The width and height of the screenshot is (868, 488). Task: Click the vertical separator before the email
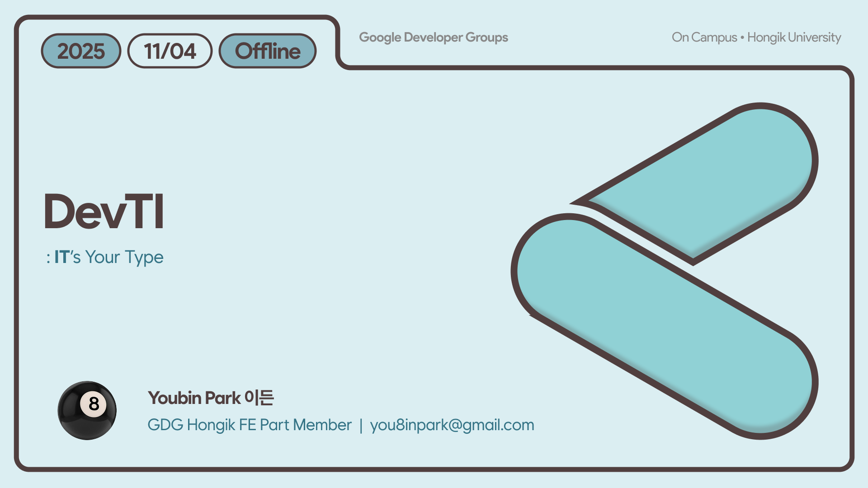(361, 426)
